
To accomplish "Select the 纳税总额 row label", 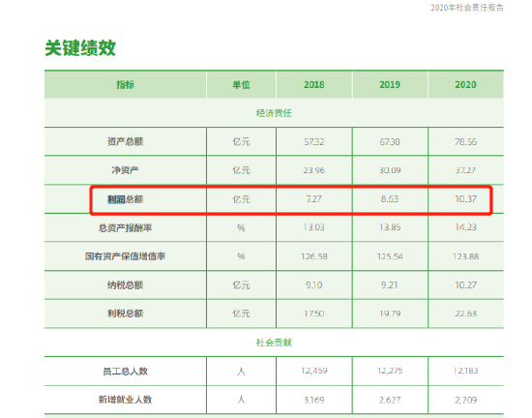I will tap(125, 285).
